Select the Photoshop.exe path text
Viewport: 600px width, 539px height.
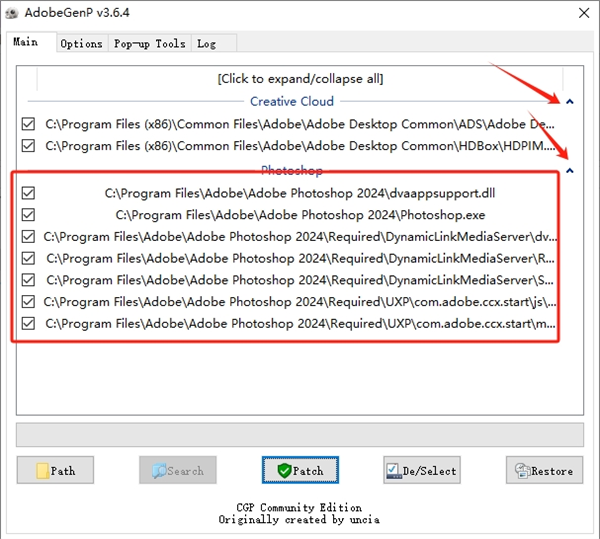point(300,215)
